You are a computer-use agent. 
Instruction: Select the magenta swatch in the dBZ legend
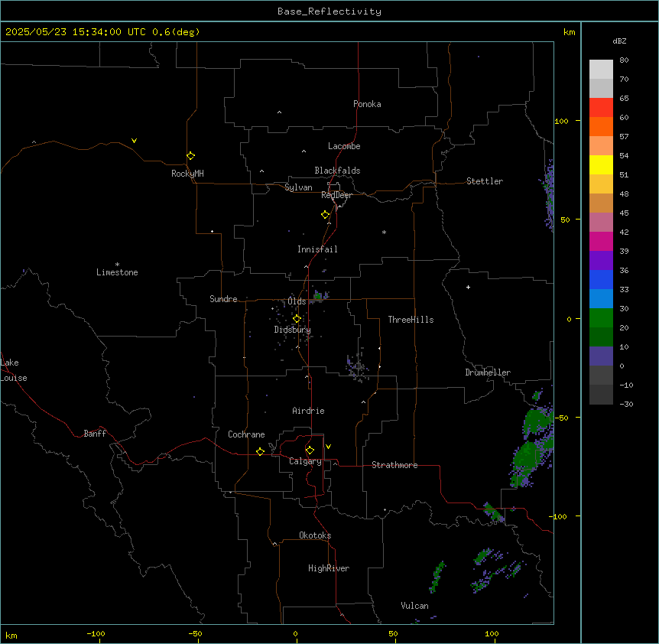pyautogui.click(x=601, y=241)
